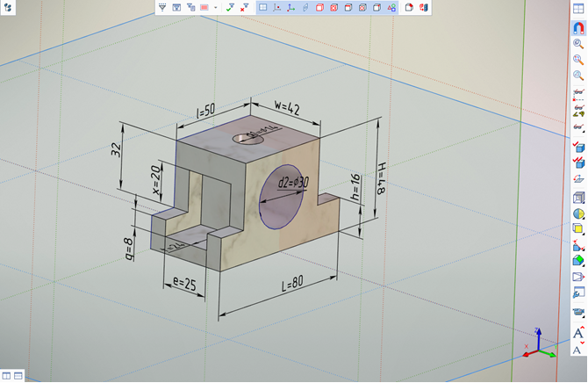Click the filter with database icon
The width and height of the screenshot is (588, 383).
(x=190, y=7)
